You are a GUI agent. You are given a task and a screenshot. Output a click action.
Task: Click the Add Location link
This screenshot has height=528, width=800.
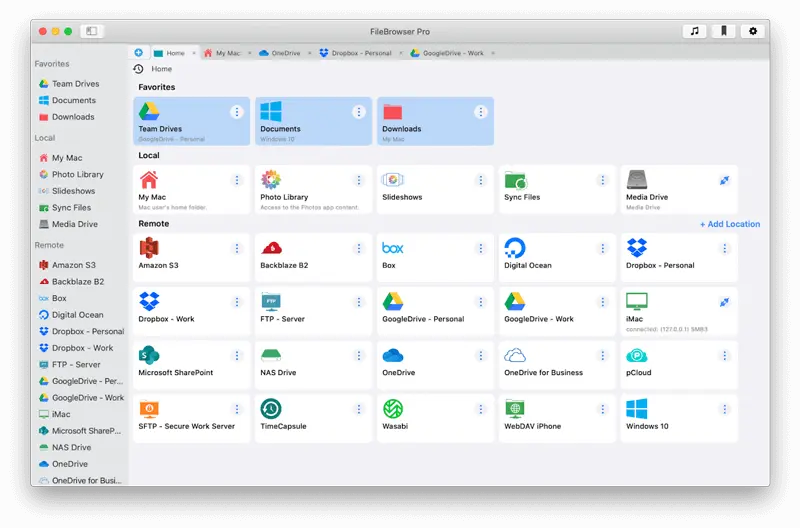730,224
